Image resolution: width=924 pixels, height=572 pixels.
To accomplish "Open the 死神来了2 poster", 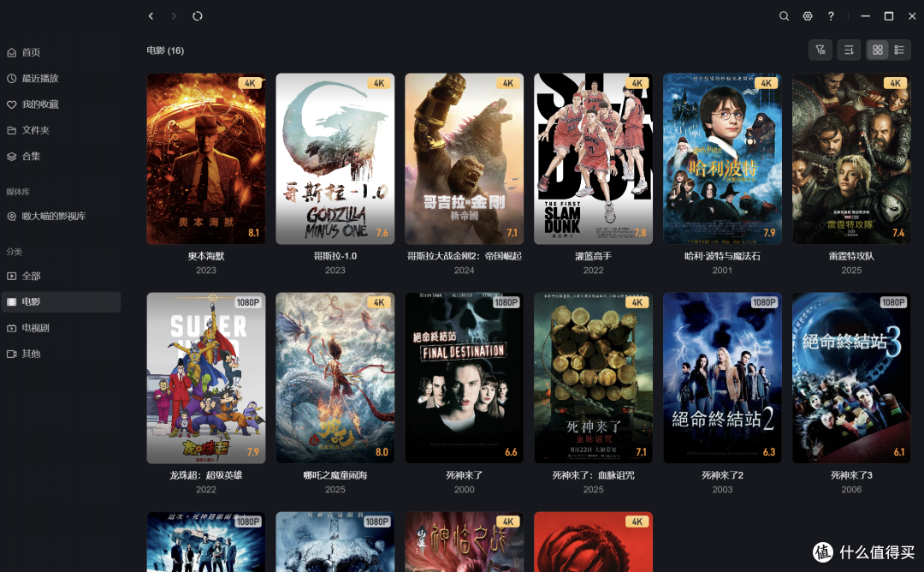I will [722, 378].
